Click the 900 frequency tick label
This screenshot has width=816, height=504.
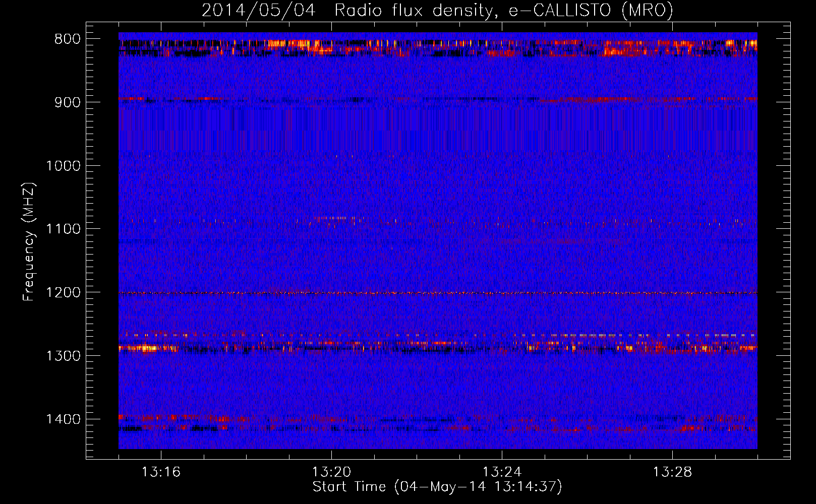pyautogui.click(x=68, y=102)
